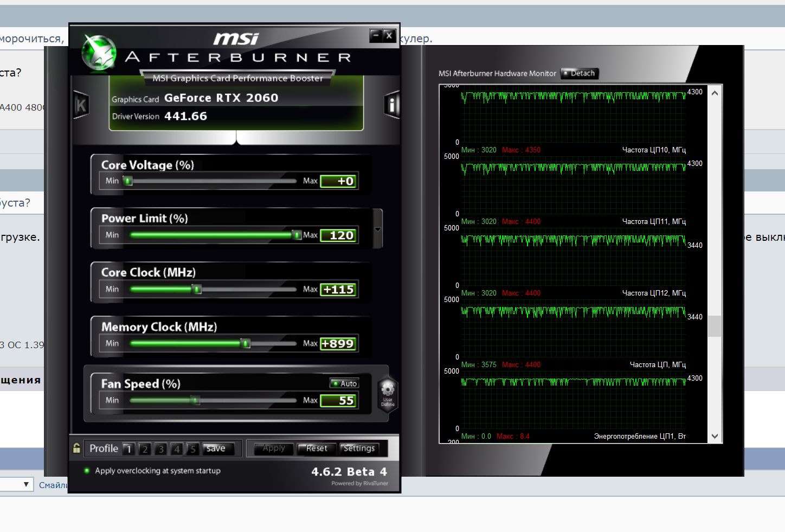Expand the Power Limit dropdown arrow
Image resolution: width=785 pixels, height=532 pixels.
[378, 229]
